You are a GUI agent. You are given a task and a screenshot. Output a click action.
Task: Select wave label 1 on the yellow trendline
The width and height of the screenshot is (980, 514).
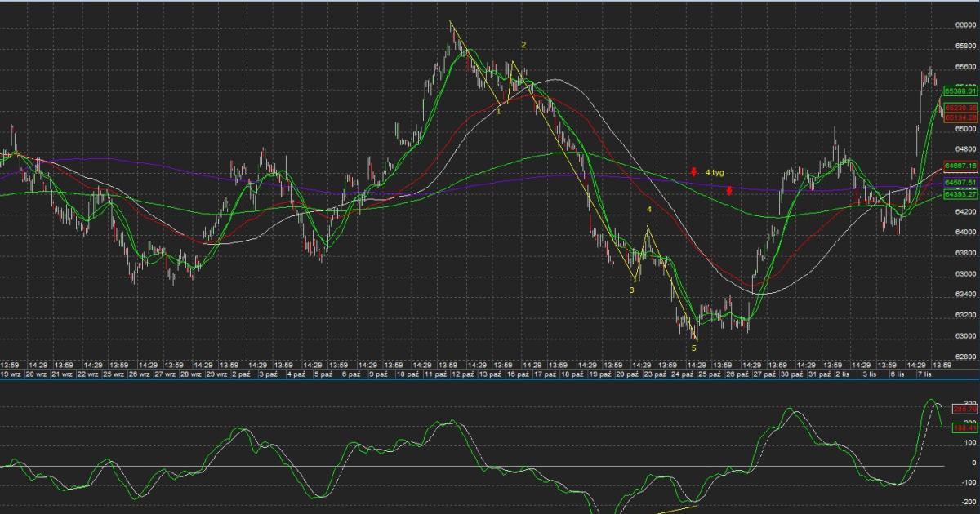pos(499,111)
